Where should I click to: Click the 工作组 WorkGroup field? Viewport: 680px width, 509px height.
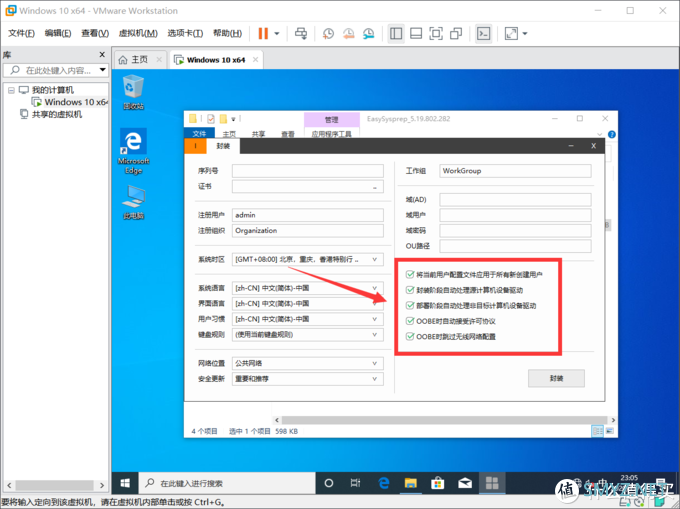[515, 171]
